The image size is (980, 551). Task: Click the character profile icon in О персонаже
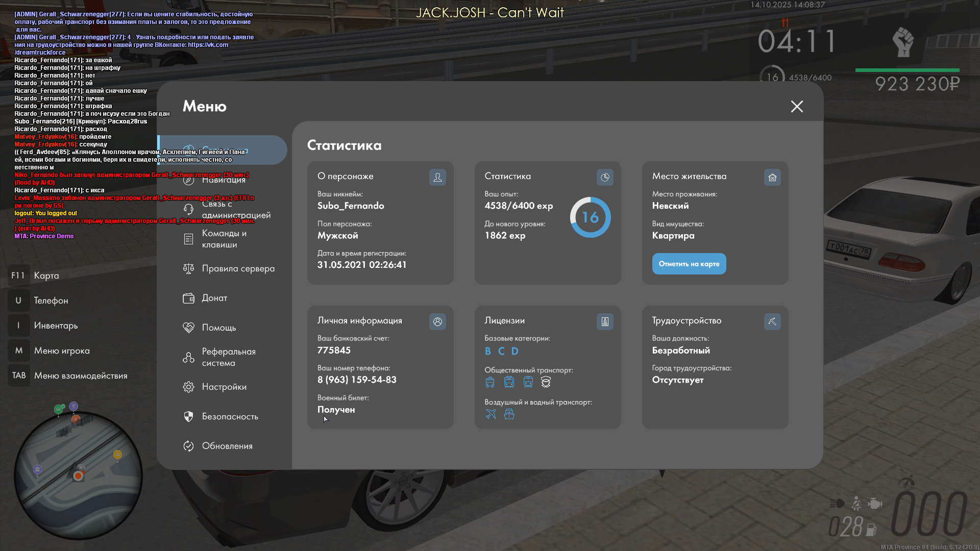coord(437,177)
